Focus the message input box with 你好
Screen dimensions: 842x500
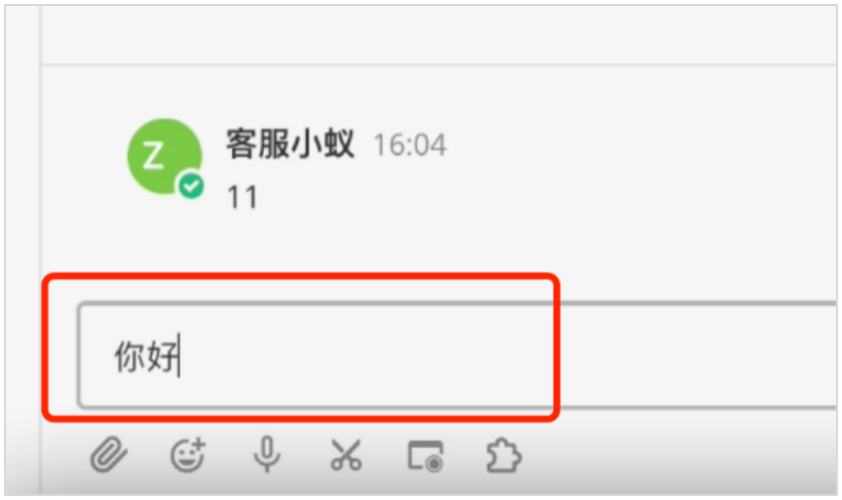click(x=456, y=355)
